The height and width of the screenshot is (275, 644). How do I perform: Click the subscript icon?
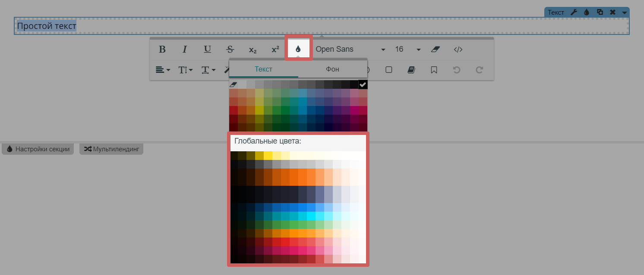coord(253,50)
